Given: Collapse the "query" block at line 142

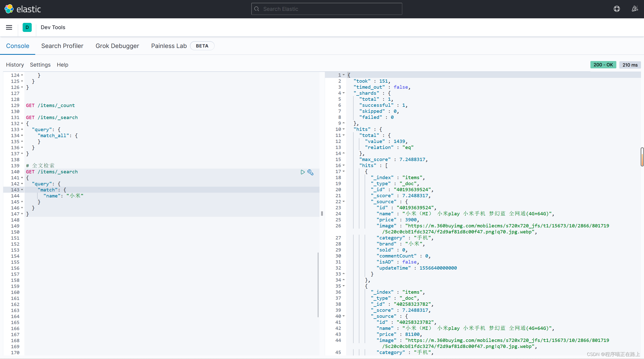Looking at the screenshot, I should click(22, 184).
